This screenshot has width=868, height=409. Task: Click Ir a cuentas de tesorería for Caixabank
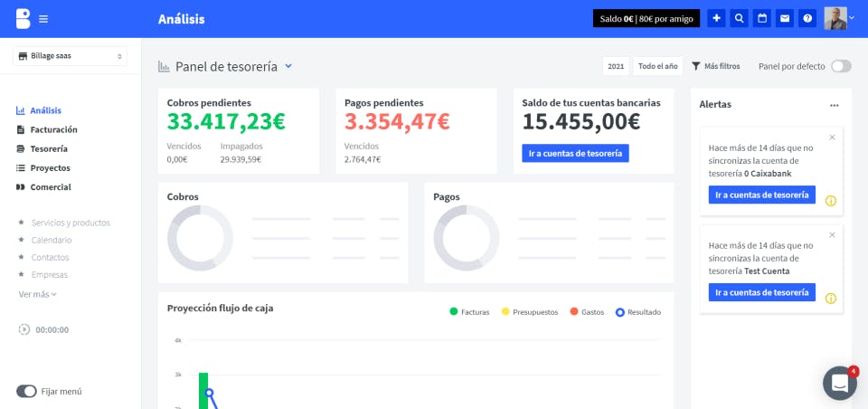761,195
